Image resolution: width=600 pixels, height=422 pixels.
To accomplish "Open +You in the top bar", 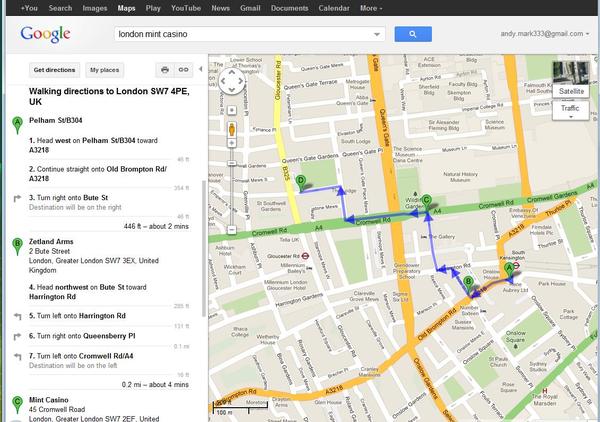I will pyautogui.click(x=29, y=8).
